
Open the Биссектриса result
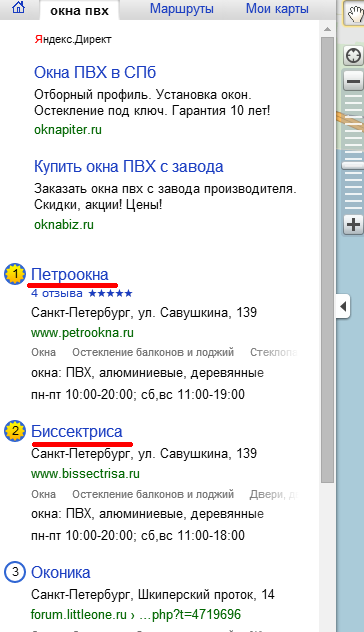pyautogui.click(x=77, y=432)
